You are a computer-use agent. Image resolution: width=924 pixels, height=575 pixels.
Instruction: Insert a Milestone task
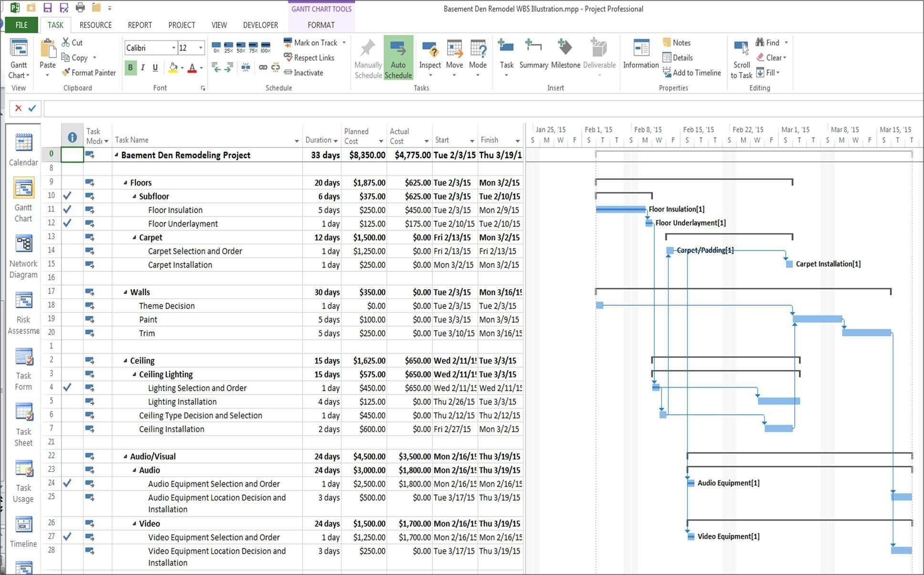(x=565, y=55)
